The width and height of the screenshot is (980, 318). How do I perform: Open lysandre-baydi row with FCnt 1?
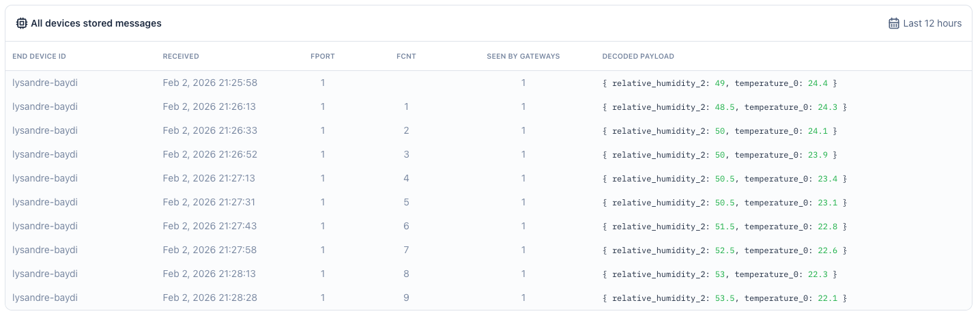tap(489, 106)
